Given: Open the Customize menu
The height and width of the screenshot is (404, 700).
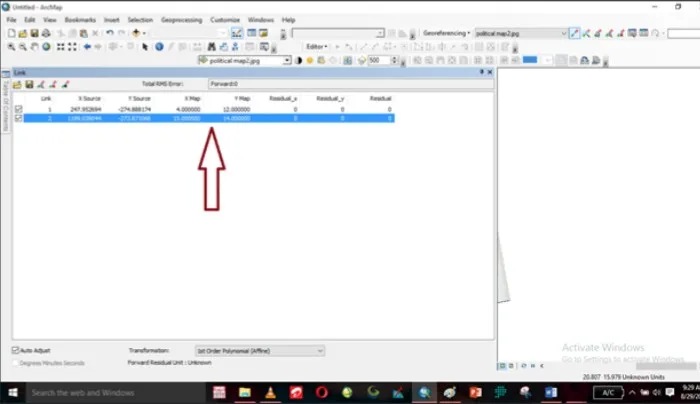Looking at the screenshot, I should pos(225,20).
